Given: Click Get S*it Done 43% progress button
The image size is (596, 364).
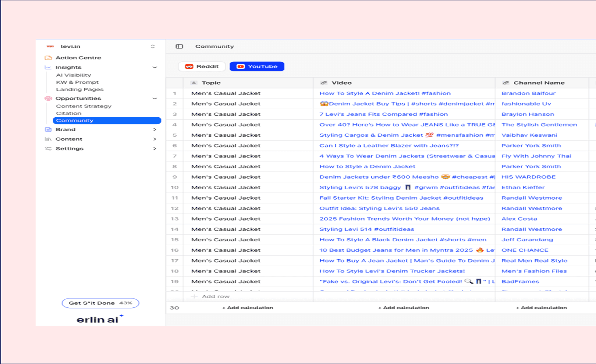Looking at the screenshot, I should point(100,303).
